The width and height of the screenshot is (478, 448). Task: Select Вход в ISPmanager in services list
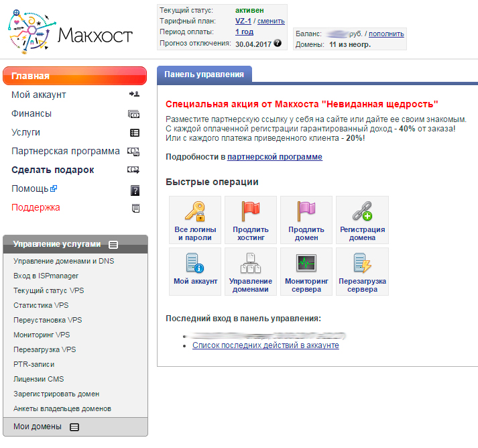tap(46, 276)
